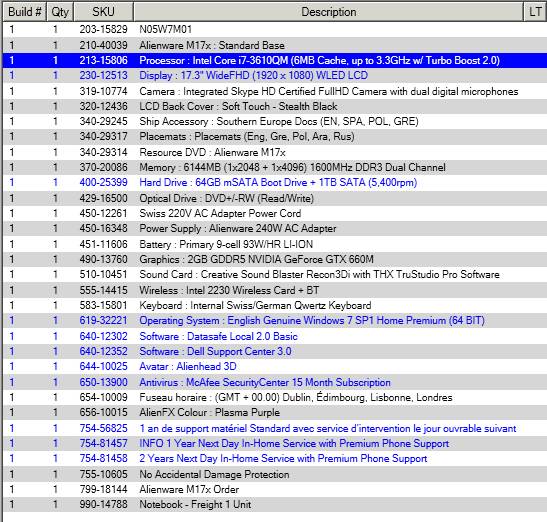Screen dimensions: 547x522
Task: Select the Display 17.3" WideFHD row
Action: click(x=275, y=75)
